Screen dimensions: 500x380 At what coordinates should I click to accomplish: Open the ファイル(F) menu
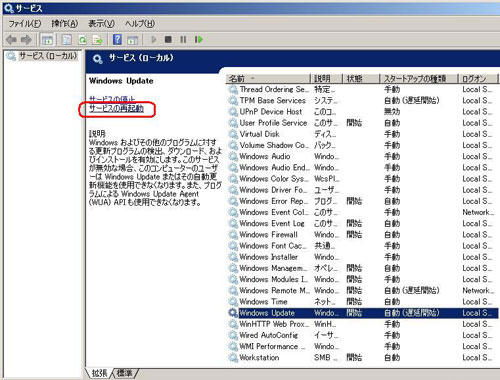[x=25, y=24]
